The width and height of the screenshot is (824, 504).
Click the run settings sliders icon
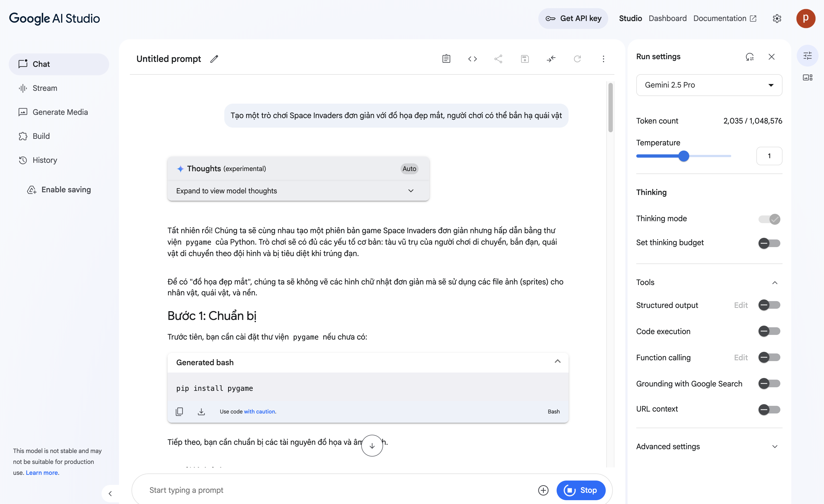tap(807, 55)
